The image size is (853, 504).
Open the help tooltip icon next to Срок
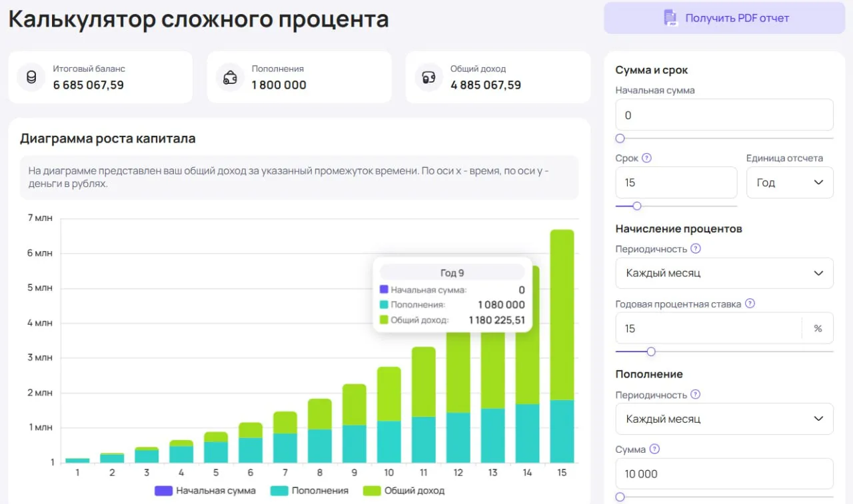tap(646, 158)
